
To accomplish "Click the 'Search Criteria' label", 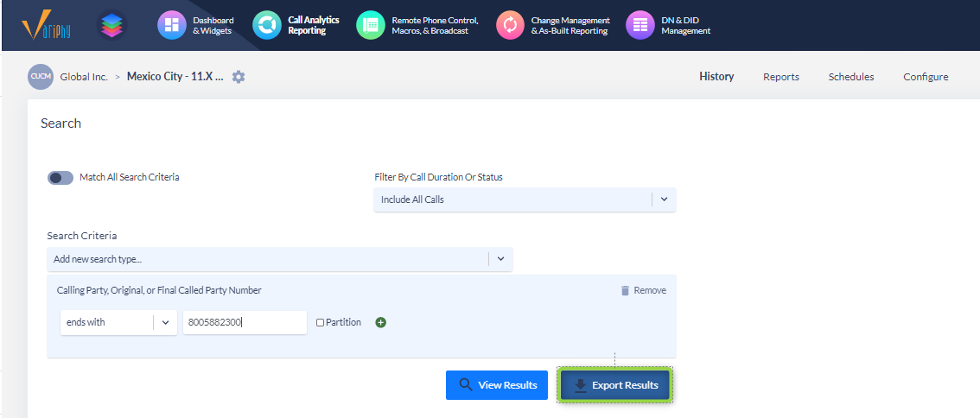I will tap(82, 236).
